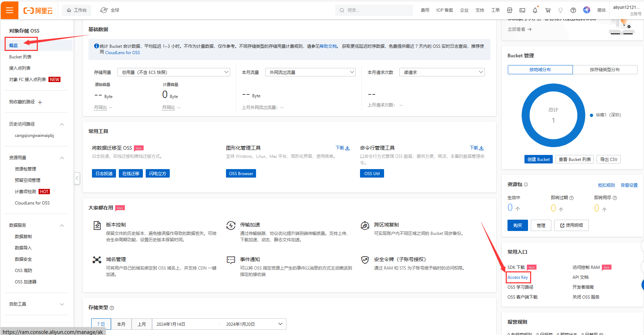Open the 抵扣规则 link

(x=606, y=185)
